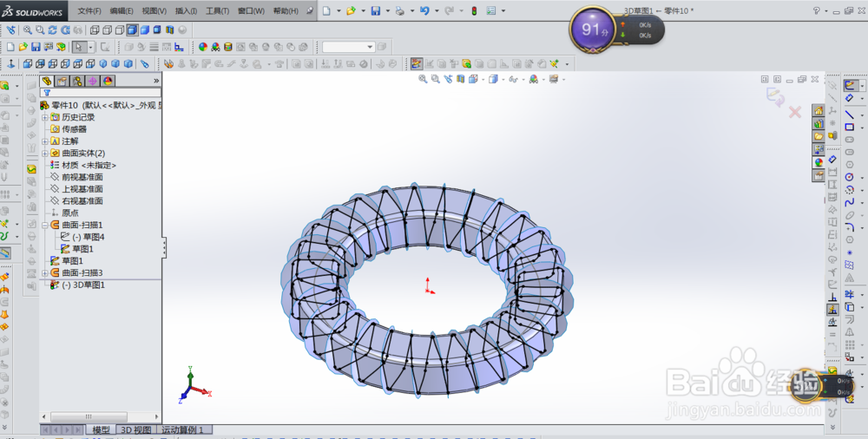The width and height of the screenshot is (868, 439).
Task: Click the Normal To view icon
Action: (10, 63)
